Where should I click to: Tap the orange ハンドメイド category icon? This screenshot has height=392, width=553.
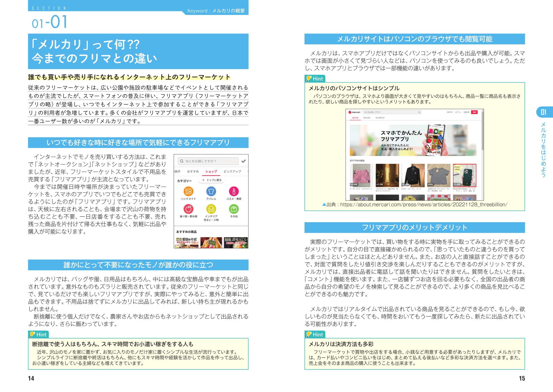coord(188,191)
